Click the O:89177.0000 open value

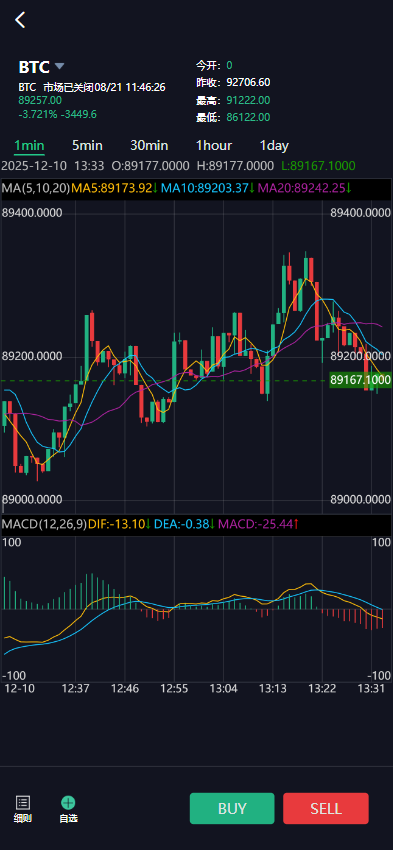coord(151,166)
